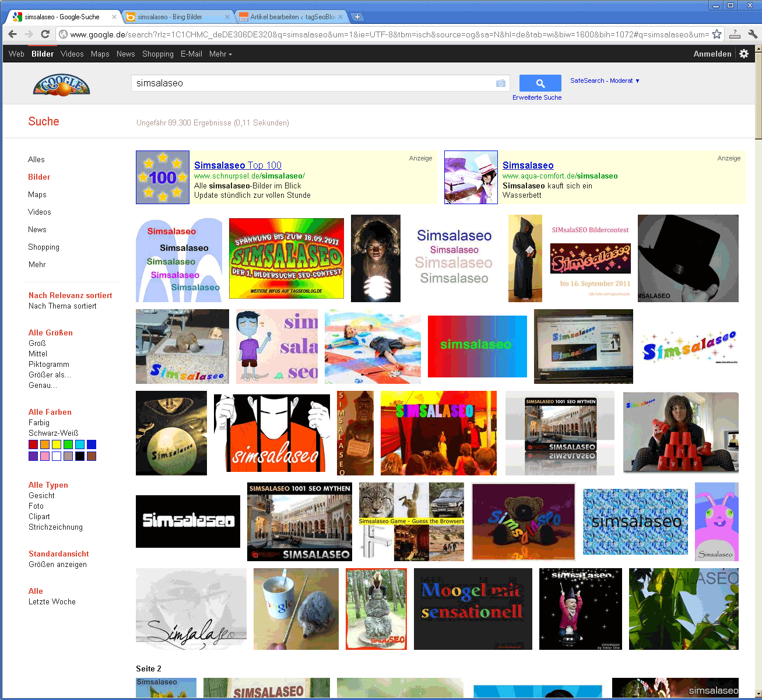Screen dimensions: 762x700
Task: Expand the Mehr dropdown in the top bar
Action: 220,54
